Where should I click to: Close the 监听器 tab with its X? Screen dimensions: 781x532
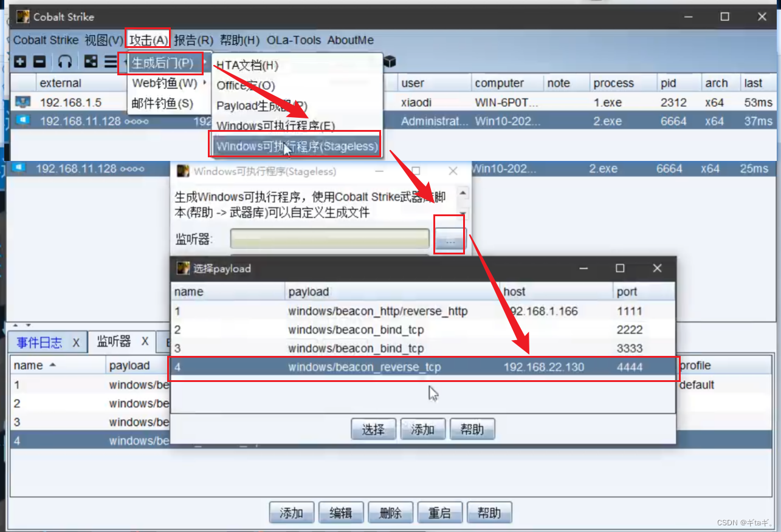(x=145, y=341)
